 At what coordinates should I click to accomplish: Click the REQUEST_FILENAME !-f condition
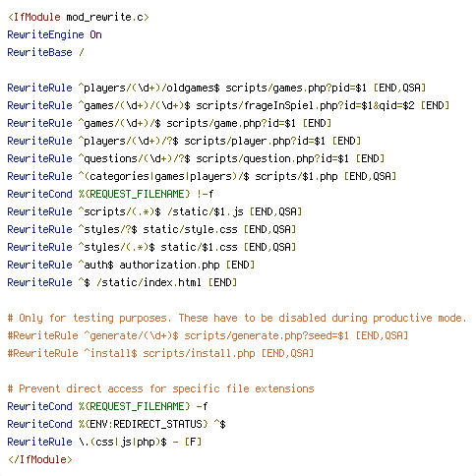click(110, 194)
